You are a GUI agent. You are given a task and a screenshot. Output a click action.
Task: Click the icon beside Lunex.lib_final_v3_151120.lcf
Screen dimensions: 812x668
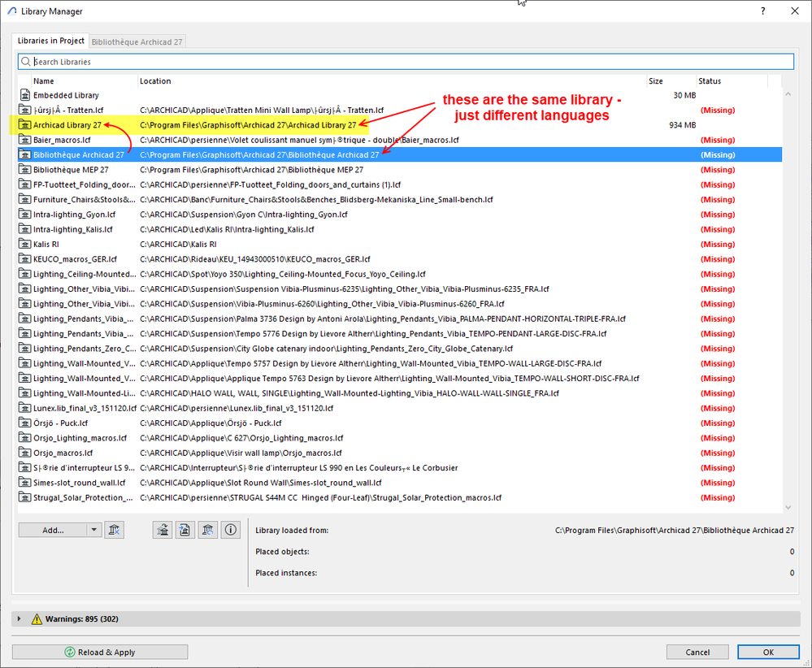(25, 408)
